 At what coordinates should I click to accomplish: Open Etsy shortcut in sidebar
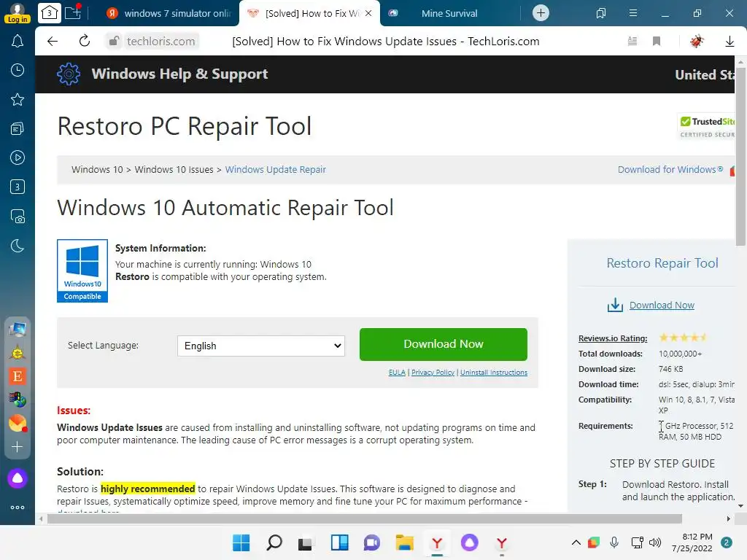point(18,376)
